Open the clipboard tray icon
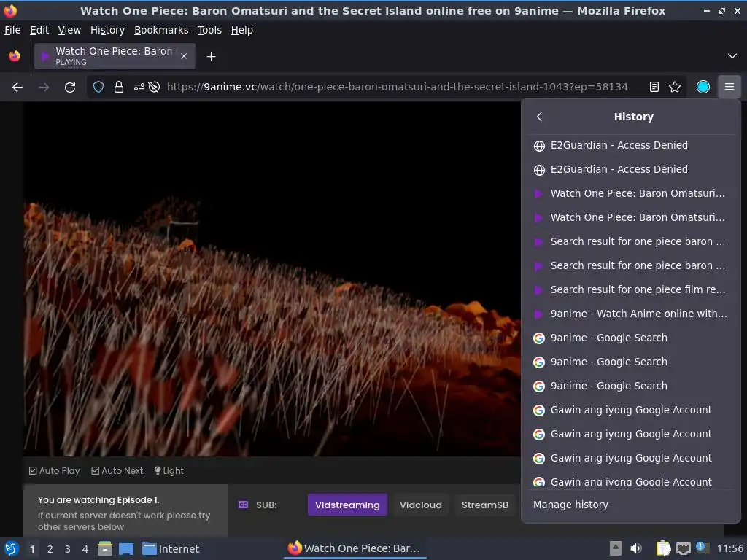The image size is (747, 560). pos(663,548)
